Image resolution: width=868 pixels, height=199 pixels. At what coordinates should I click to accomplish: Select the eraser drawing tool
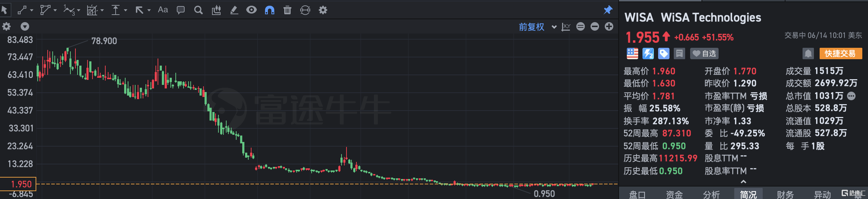234,10
